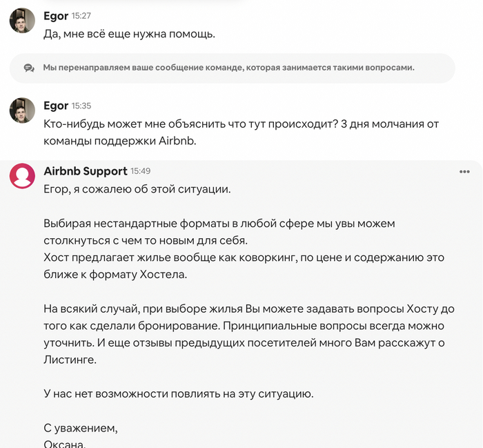Click the 15:27 timestamp
Image resolution: width=483 pixels, height=448 pixels.
(x=81, y=16)
